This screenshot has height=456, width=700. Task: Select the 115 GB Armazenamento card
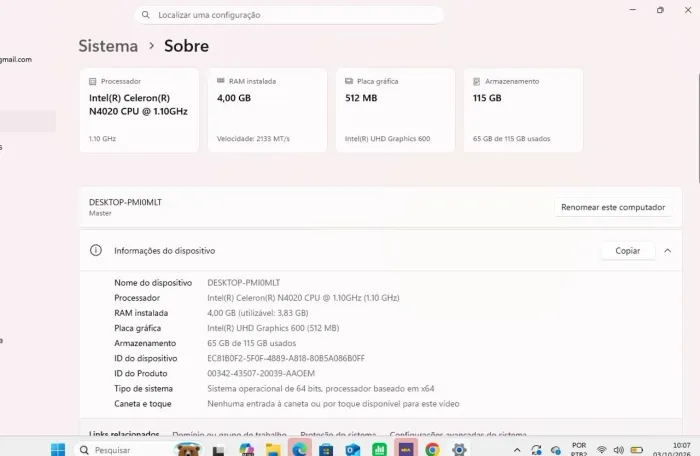523,110
